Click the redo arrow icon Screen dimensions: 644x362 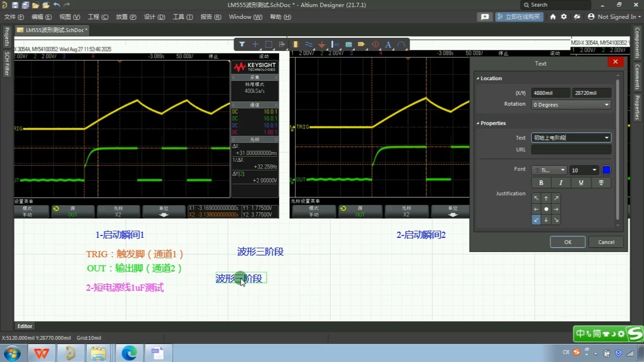coord(67,5)
